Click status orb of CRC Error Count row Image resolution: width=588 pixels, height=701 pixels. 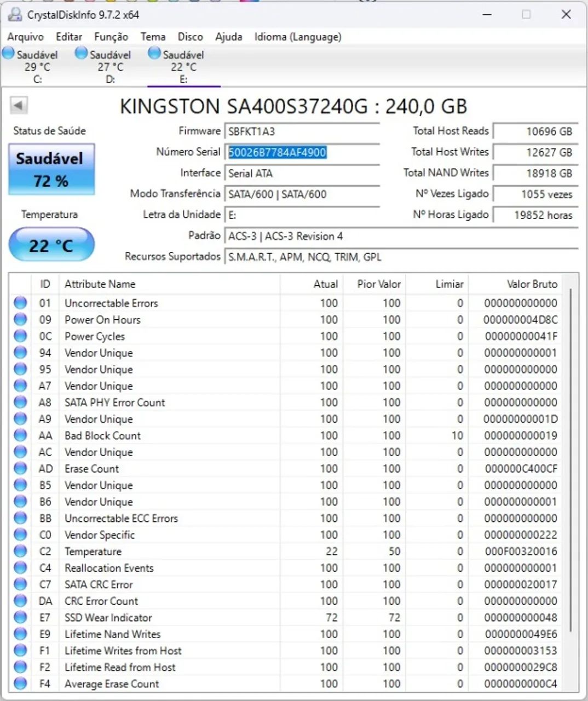20,601
